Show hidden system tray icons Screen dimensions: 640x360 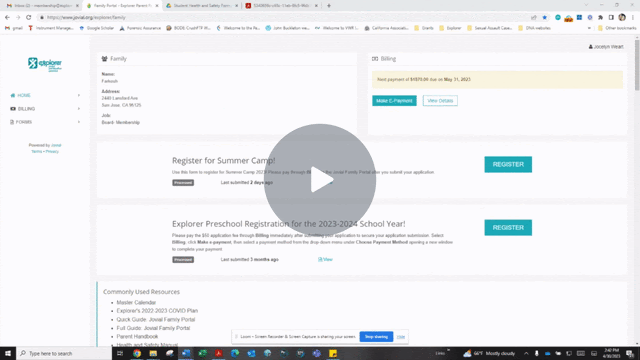coord(526,353)
